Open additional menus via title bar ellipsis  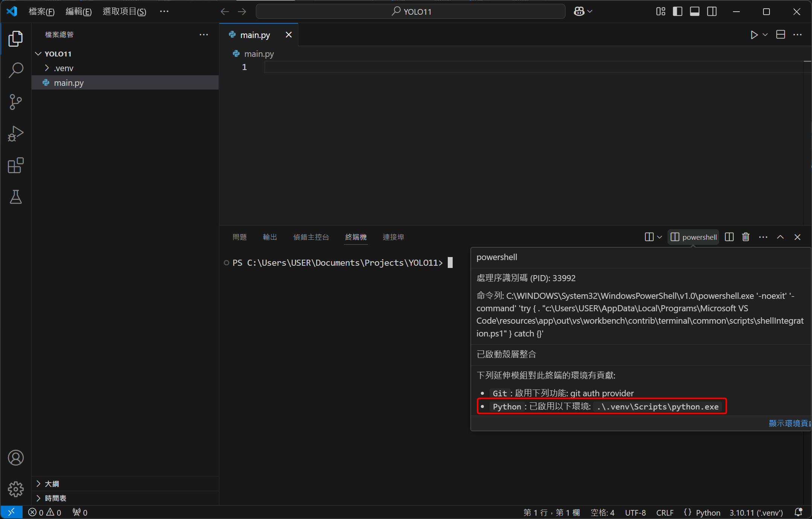point(164,11)
